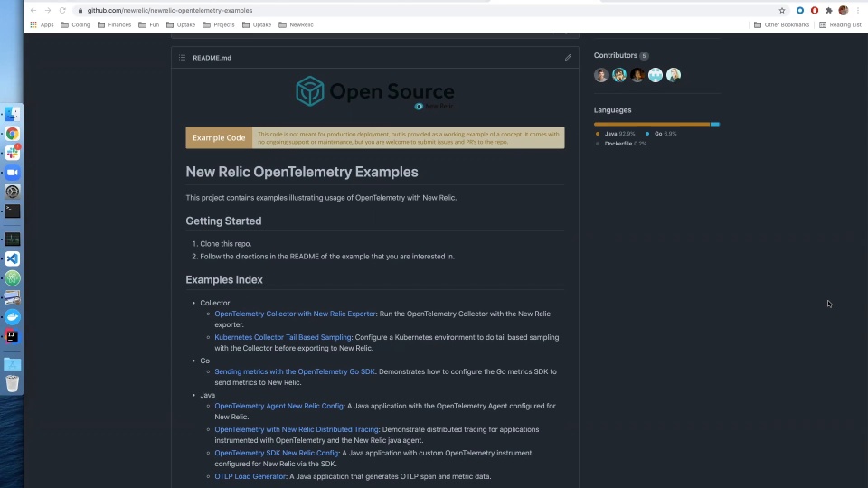Open Docker from the dock
Screen dimensions: 868x488
click(x=12, y=317)
